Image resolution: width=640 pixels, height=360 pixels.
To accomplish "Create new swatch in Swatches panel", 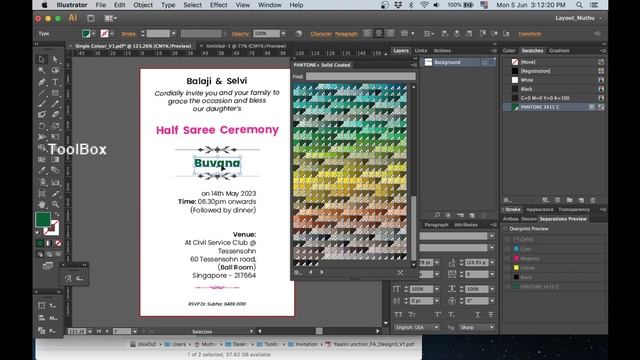I will (x=581, y=200).
